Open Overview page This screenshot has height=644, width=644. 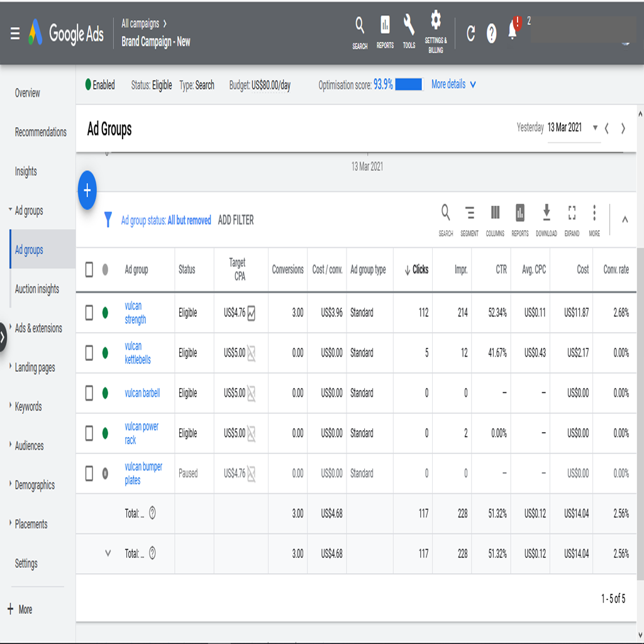(x=28, y=93)
